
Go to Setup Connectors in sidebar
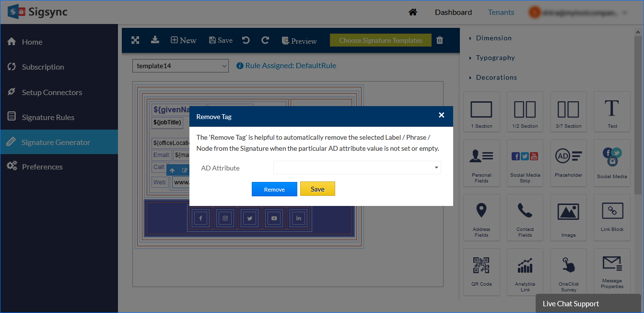tap(52, 92)
